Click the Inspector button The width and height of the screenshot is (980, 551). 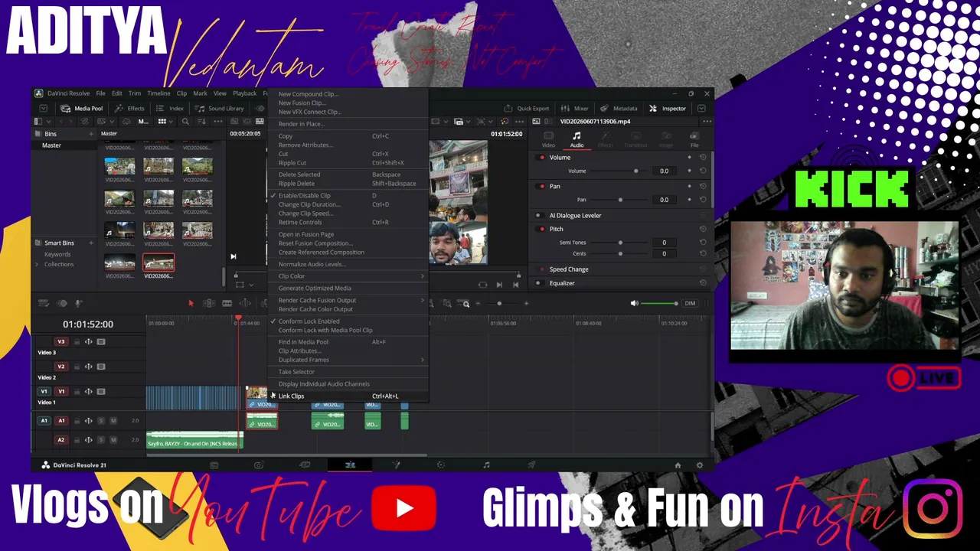(668, 109)
